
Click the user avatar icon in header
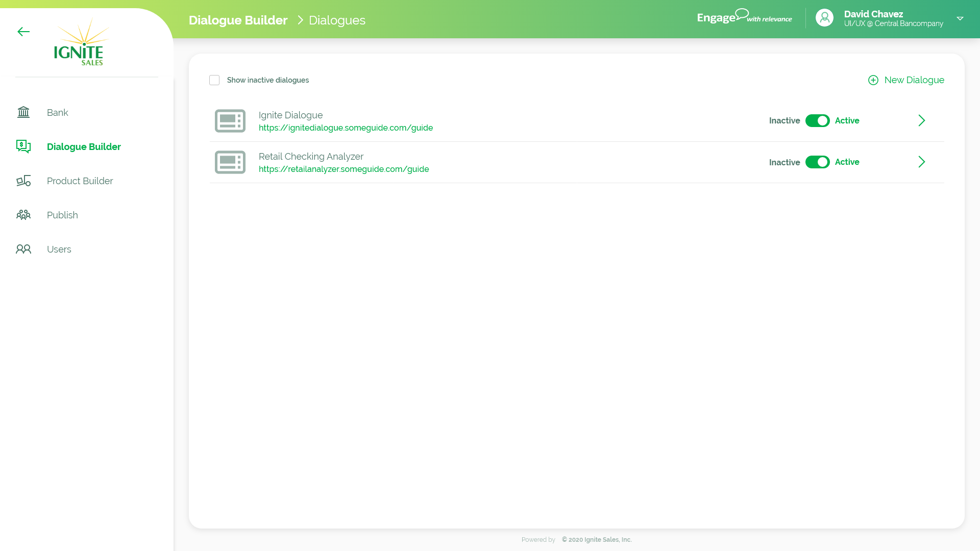pyautogui.click(x=824, y=18)
